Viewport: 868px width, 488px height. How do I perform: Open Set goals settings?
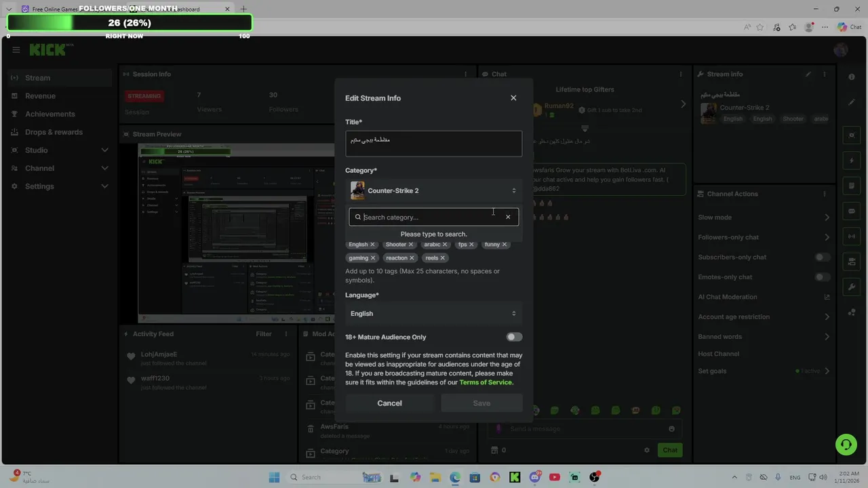764,371
